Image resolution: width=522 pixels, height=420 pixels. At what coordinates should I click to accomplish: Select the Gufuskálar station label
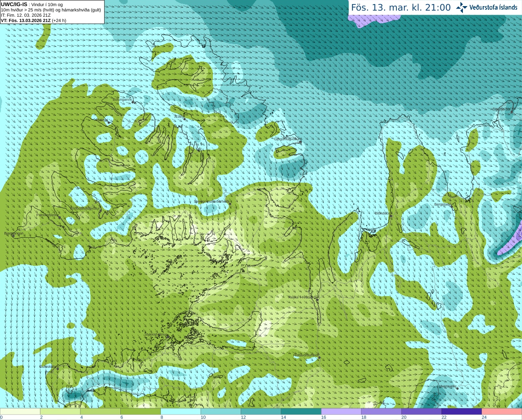point(48,367)
